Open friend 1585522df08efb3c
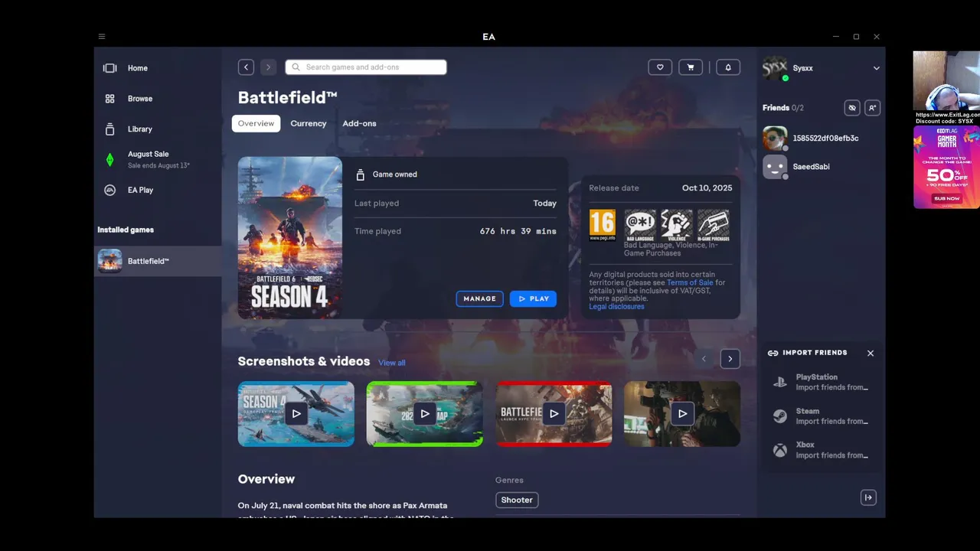This screenshot has width=980, height=551. pyautogui.click(x=822, y=139)
